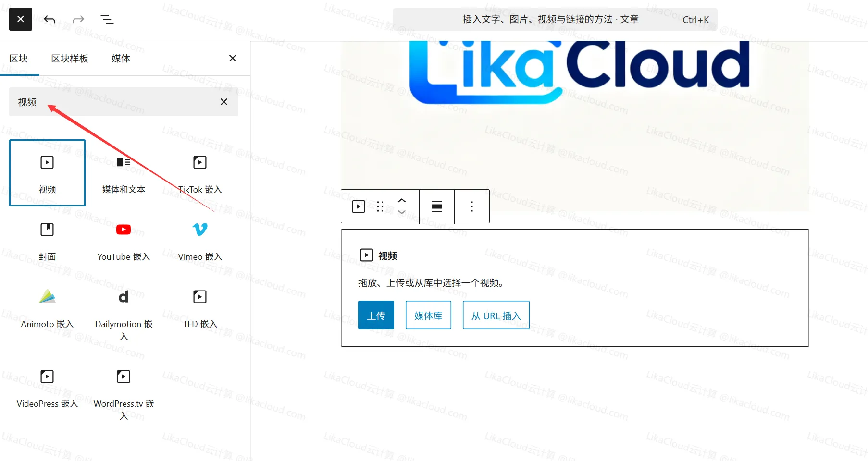Select the TikTok 嵌入 block icon

pos(199,162)
